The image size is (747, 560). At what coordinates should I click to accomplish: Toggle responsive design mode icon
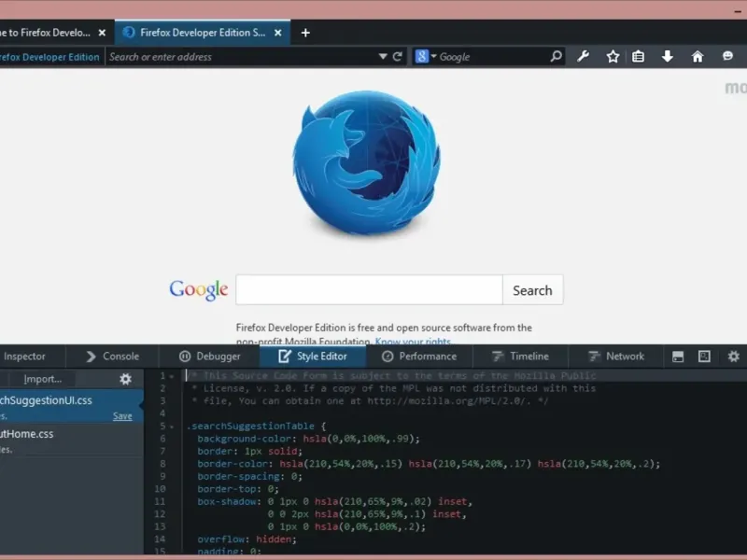(704, 357)
